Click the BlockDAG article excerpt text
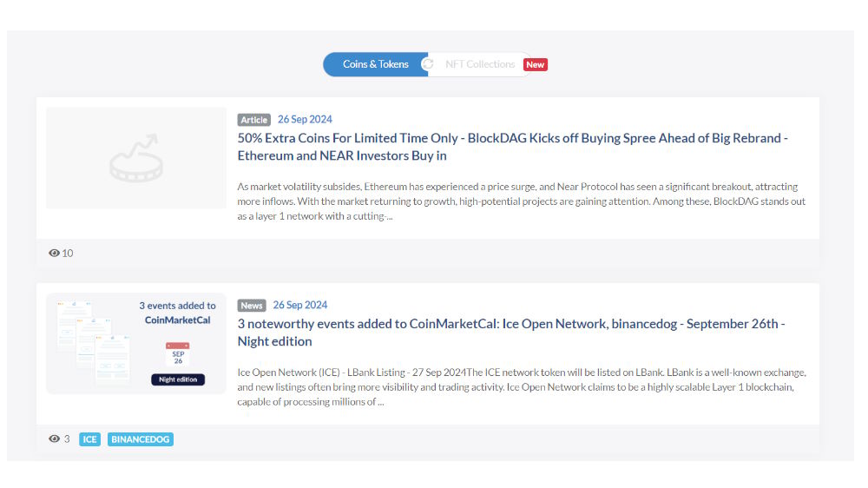The image size is (868, 488). [522, 201]
